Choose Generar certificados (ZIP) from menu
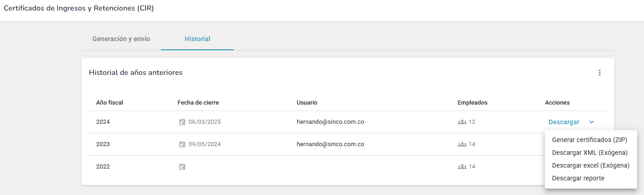Image resolution: width=644 pixels, height=195 pixels. 590,140
